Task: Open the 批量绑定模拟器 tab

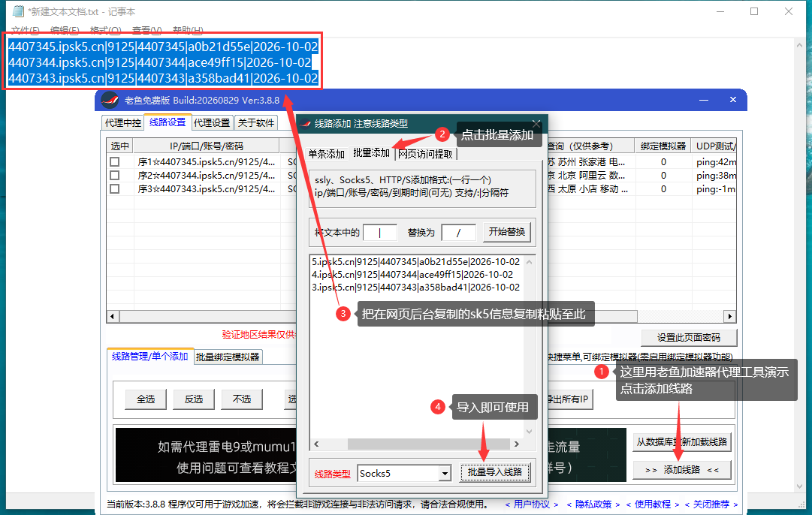Action: (x=228, y=357)
